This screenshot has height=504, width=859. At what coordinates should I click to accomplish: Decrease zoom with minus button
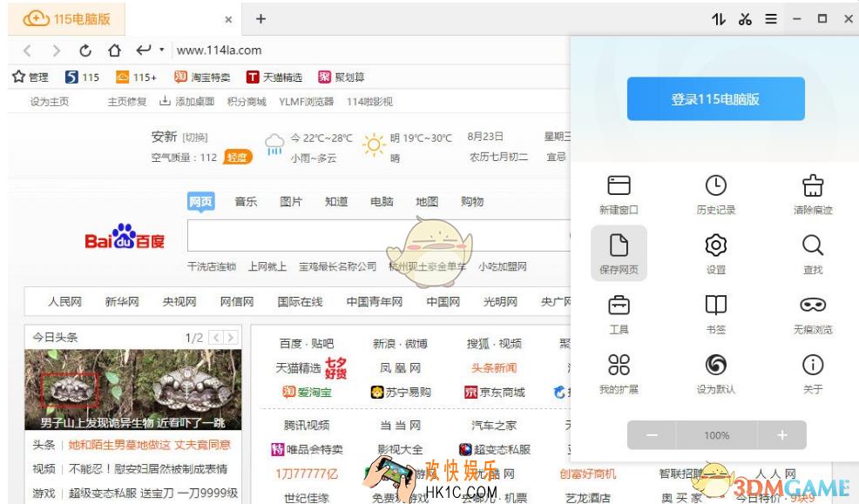(x=652, y=435)
